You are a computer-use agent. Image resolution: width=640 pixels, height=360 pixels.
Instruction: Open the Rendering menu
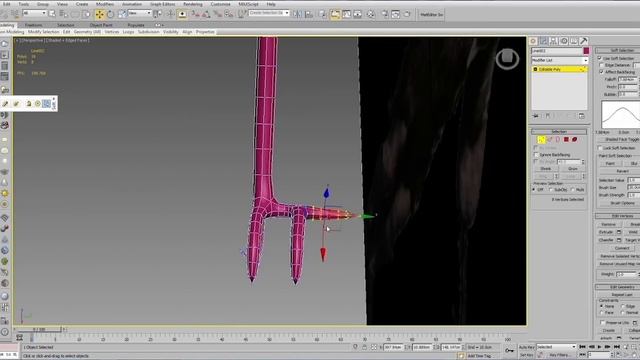(x=193, y=4)
